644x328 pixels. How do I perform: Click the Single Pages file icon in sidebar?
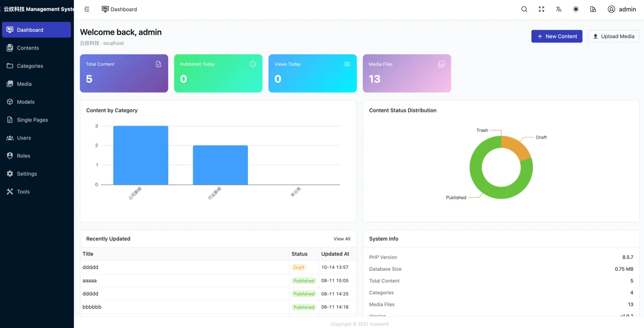click(x=10, y=120)
